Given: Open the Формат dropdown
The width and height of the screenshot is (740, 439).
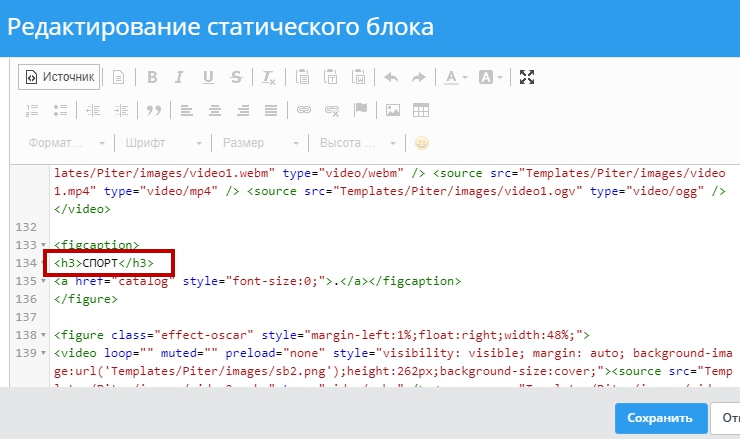Looking at the screenshot, I should (x=68, y=143).
